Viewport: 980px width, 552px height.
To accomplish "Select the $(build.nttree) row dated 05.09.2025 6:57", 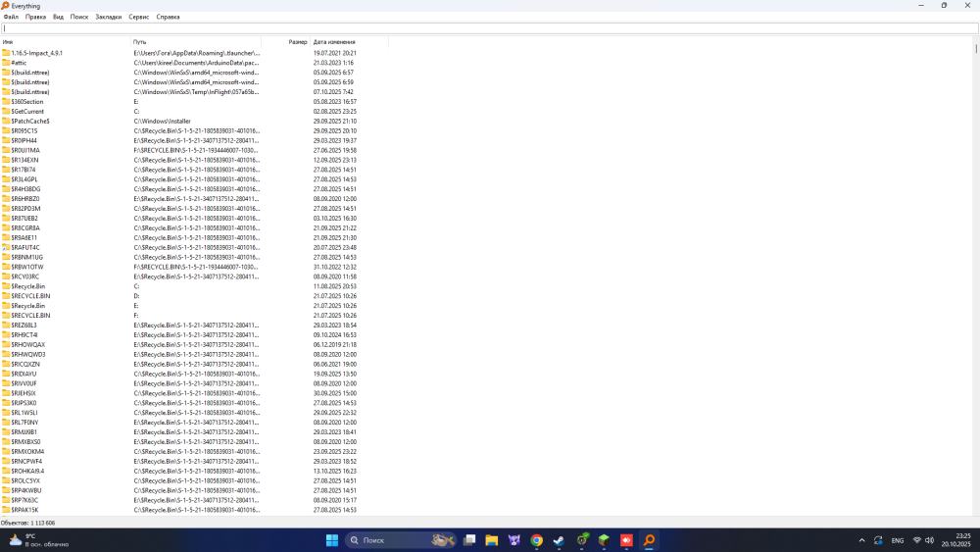I will coord(194,73).
